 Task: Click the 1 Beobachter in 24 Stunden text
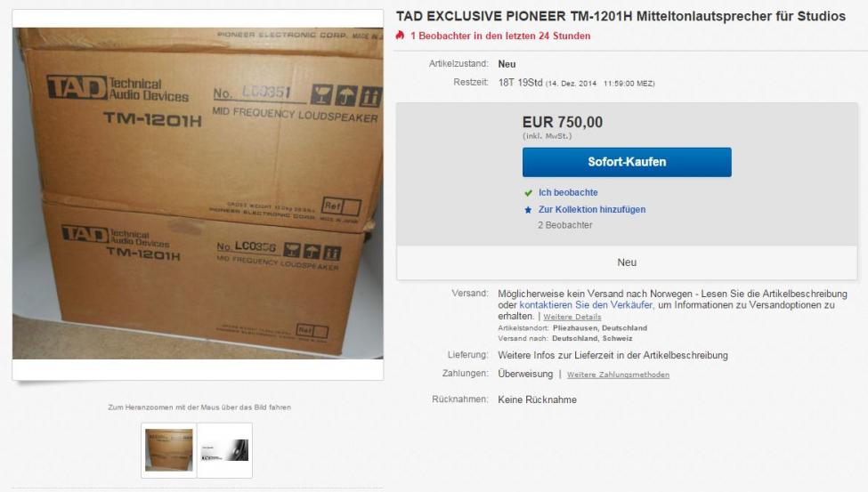tap(500, 36)
